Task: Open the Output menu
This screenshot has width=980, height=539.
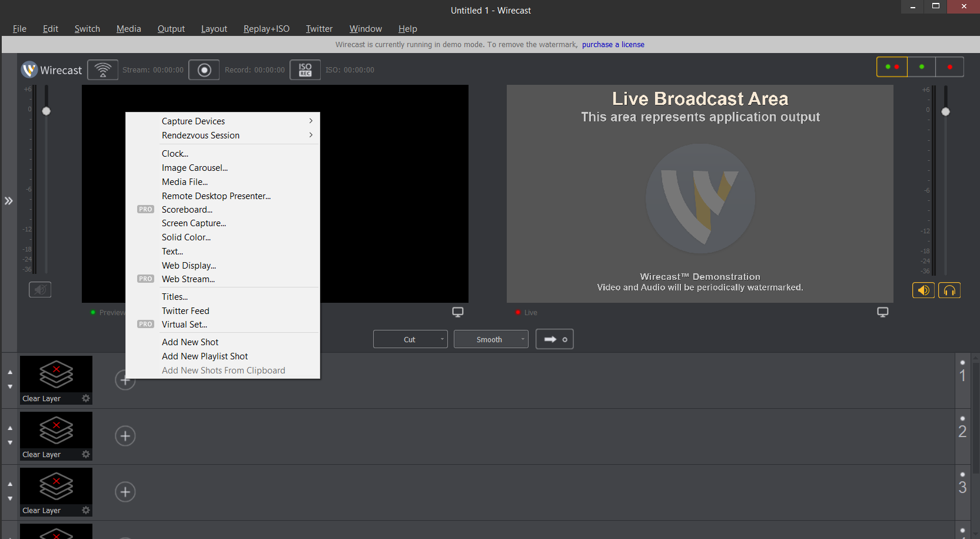Action: [x=171, y=28]
